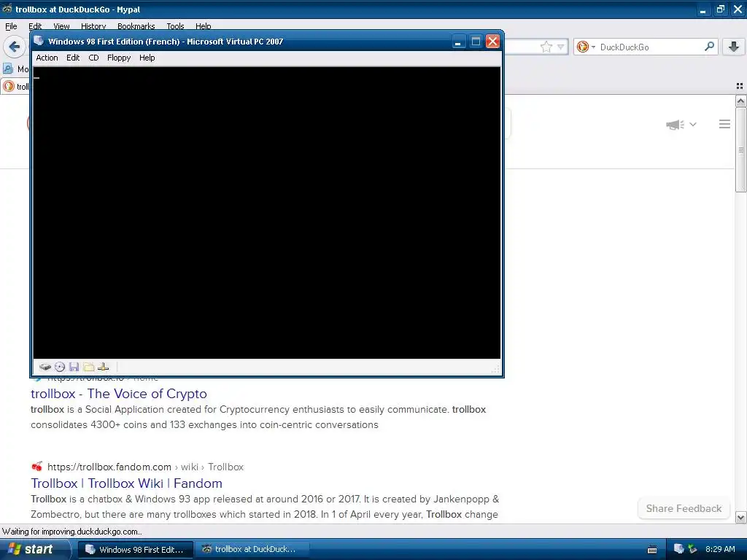The height and width of the screenshot is (560, 747).
Task: Open the Edit menu in Virtual PC
Action: pos(73,58)
